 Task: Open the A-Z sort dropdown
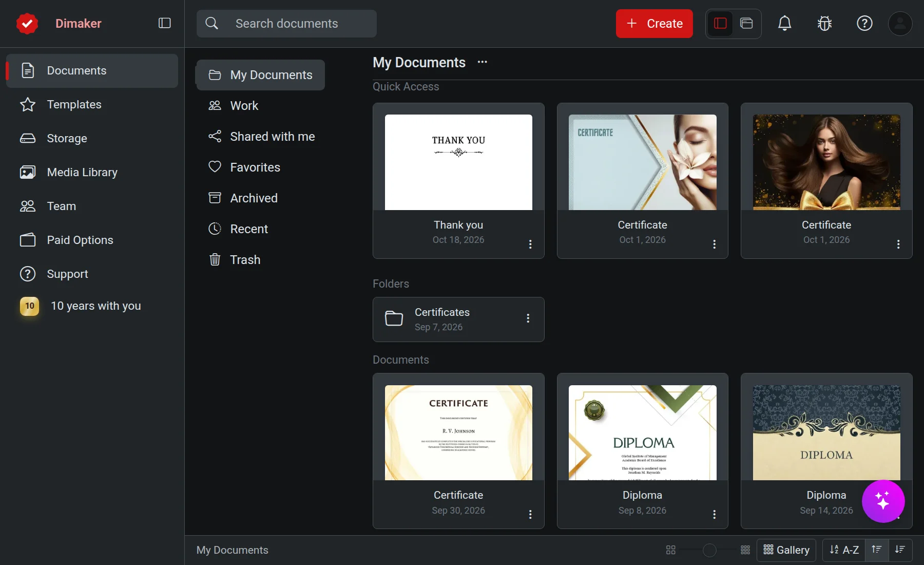(x=844, y=550)
